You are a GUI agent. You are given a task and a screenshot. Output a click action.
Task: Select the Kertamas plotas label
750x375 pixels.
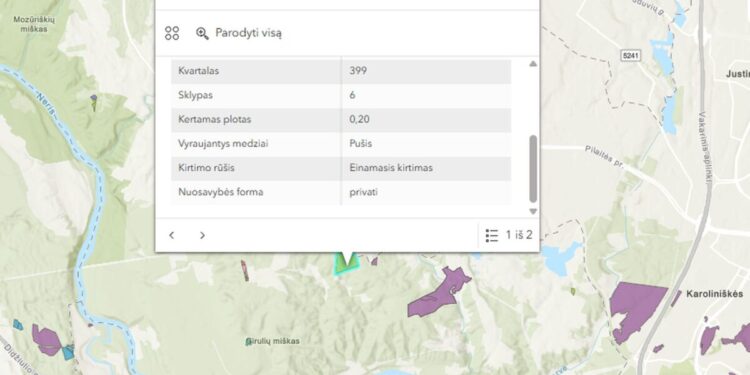[x=214, y=120]
